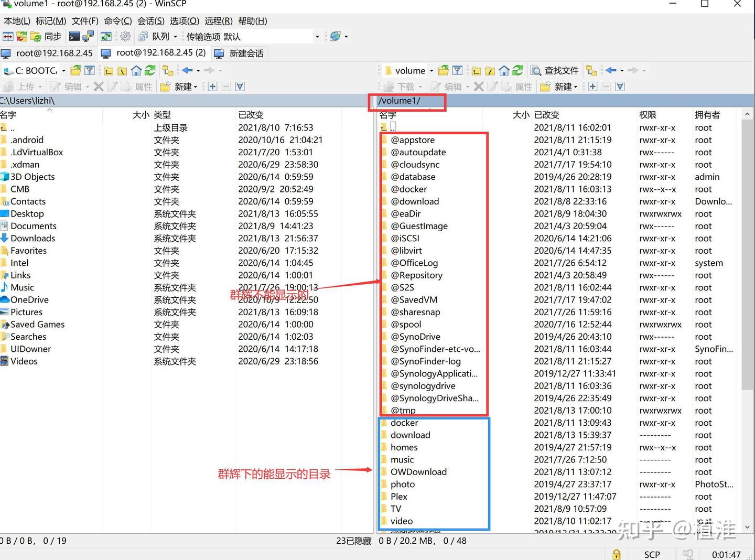Open the 文件(F) menu
The width and height of the screenshot is (755, 560).
85,21
